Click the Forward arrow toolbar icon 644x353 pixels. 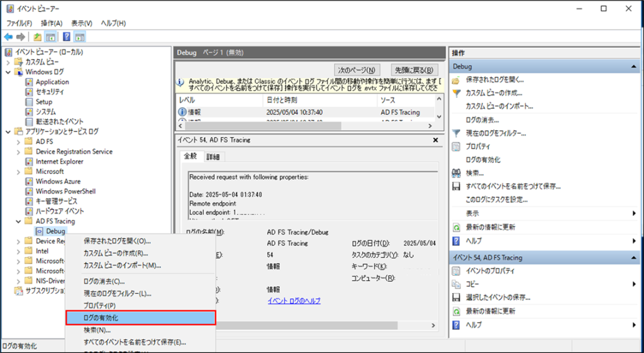pyautogui.click(x=21, y=37)
